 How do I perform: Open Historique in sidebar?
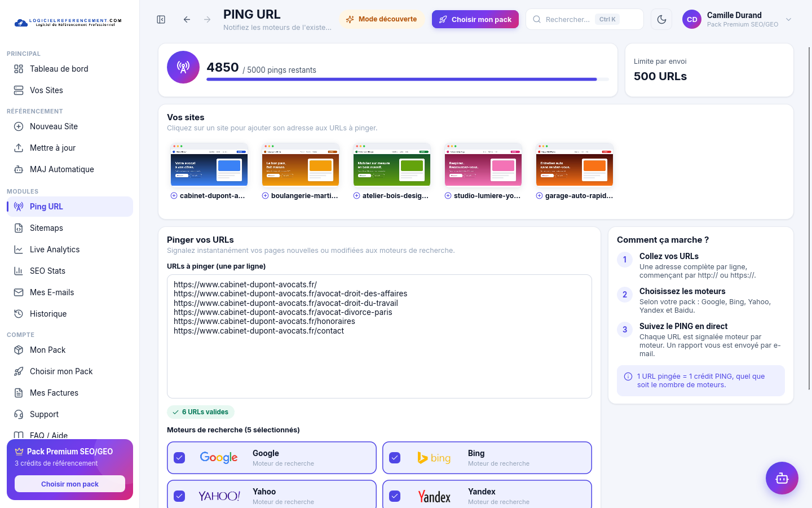(70, 314)
